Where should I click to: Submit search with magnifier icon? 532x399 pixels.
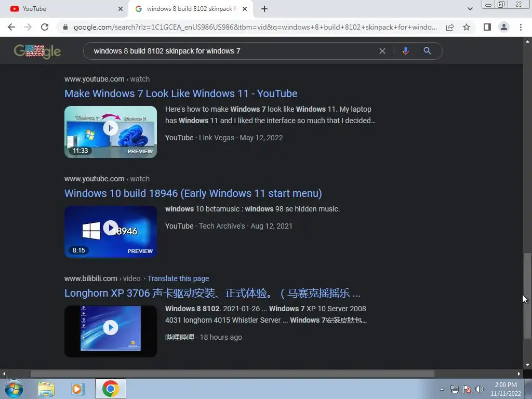tap(427, 51)
